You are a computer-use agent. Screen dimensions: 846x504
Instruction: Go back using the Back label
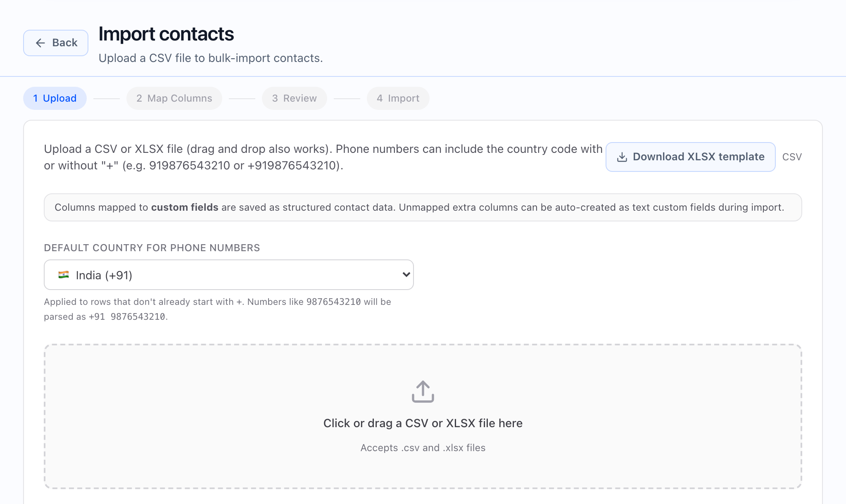pyautogui.click(x=65, y=43)
